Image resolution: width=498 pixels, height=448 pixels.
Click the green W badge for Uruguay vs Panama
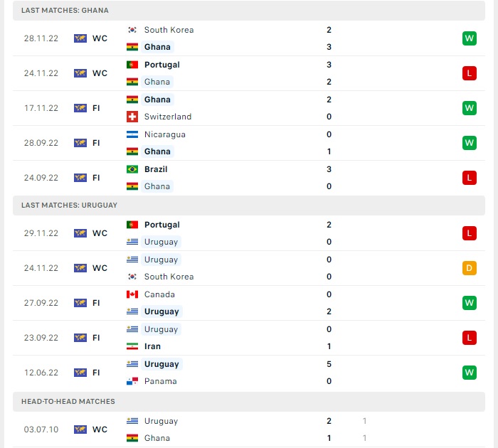click(x=469, y=373)
